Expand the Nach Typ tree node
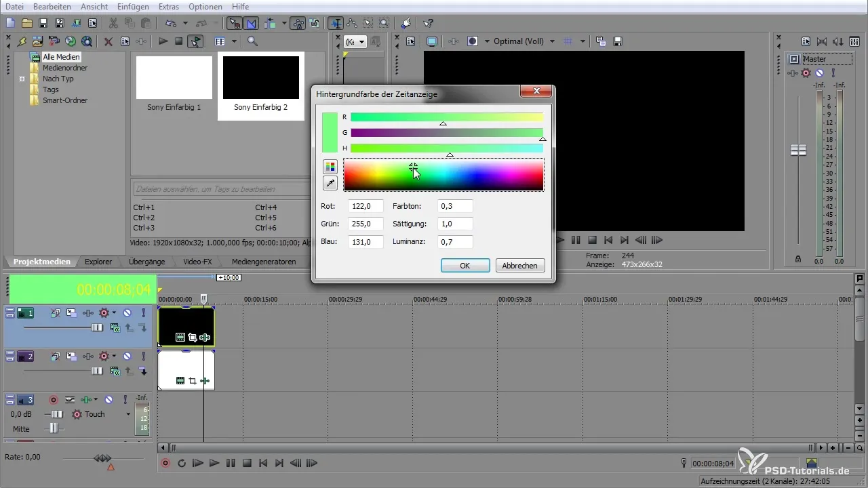This screenshot has width=868, height=488. coord(22,79)
